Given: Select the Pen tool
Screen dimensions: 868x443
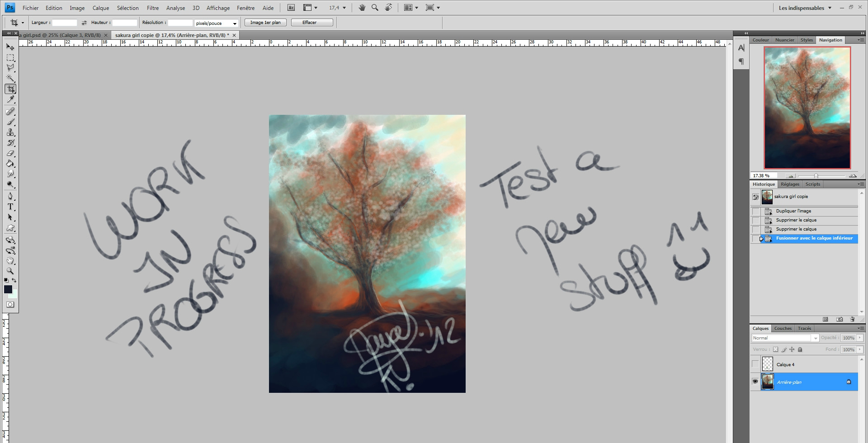Looking at the screenshot, I should tap(10, 197).
